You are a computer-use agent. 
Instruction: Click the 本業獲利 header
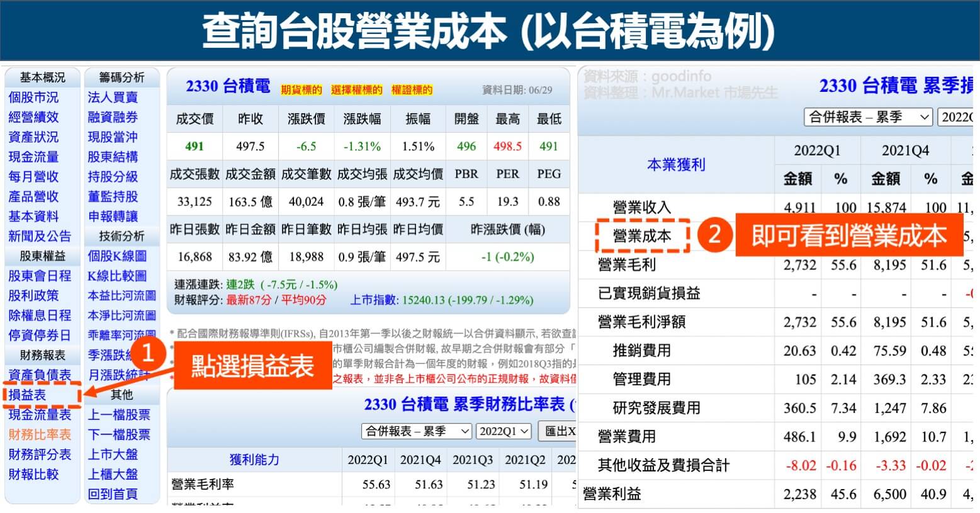pos(676,165)
